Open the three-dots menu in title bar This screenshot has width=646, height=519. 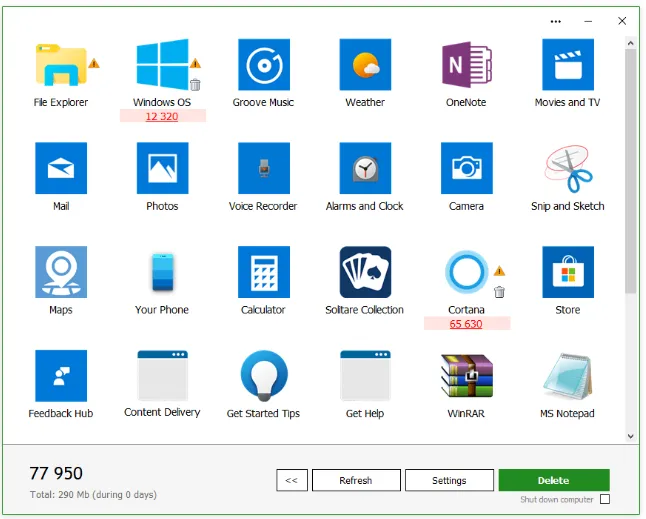tap(555, 21)
